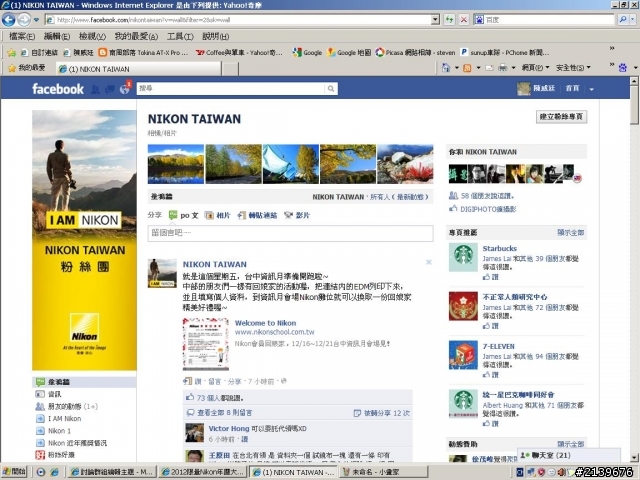Open the recent pages dropdown next to Forward
Image resolution: width=640 pixels, height=480 pixels.
click(x=36, y=20)
